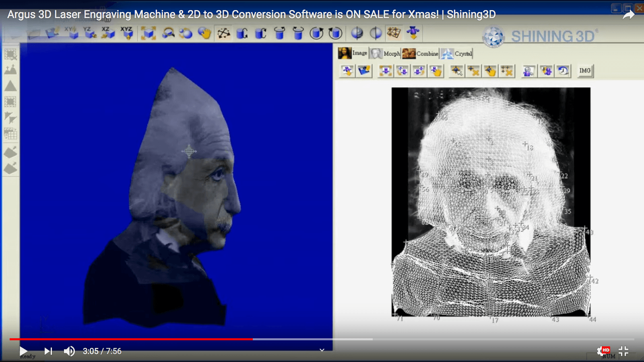Click the video title text
The height and width of the screenshot is (362, 644).
click(252, 14)
